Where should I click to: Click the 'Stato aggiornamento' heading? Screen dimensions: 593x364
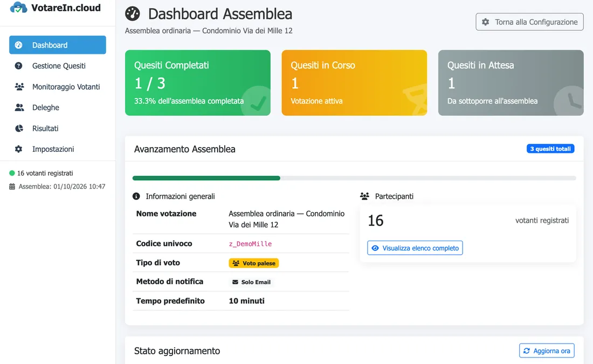(177, 351)
